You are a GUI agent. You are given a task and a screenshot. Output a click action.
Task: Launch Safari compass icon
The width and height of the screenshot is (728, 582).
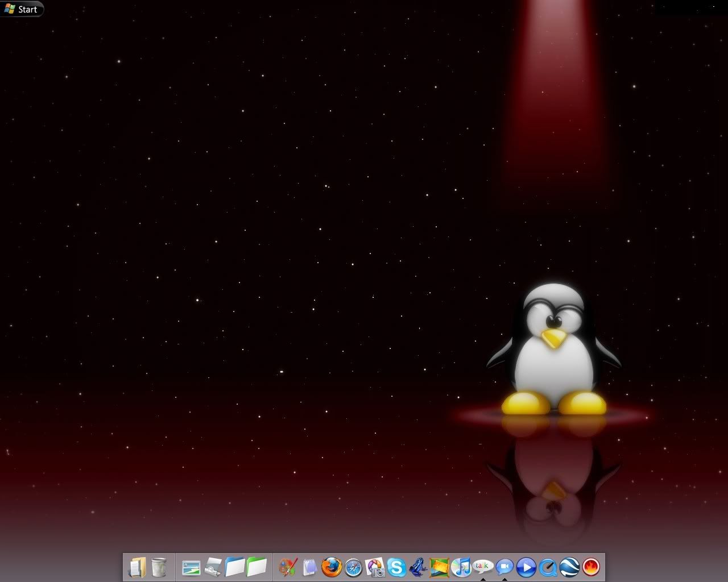[353, 567]
